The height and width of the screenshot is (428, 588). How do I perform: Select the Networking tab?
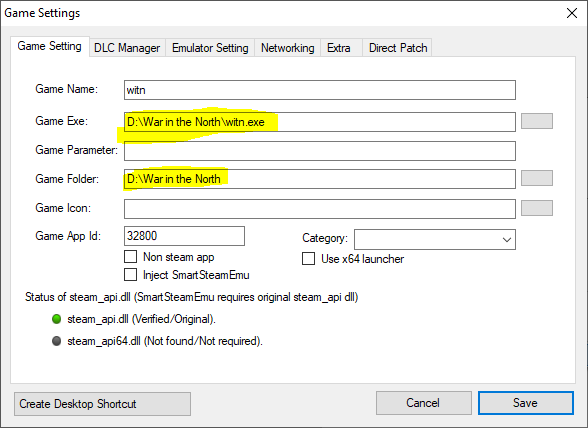pos(288,48)
